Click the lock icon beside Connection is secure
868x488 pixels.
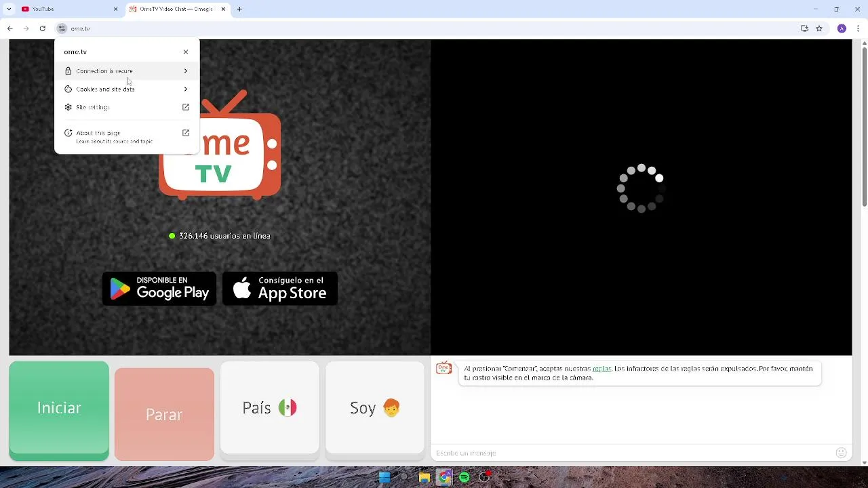68,71
